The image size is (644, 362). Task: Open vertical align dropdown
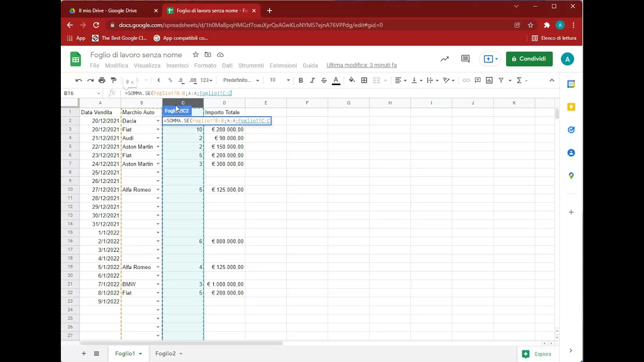coord(417,80)
